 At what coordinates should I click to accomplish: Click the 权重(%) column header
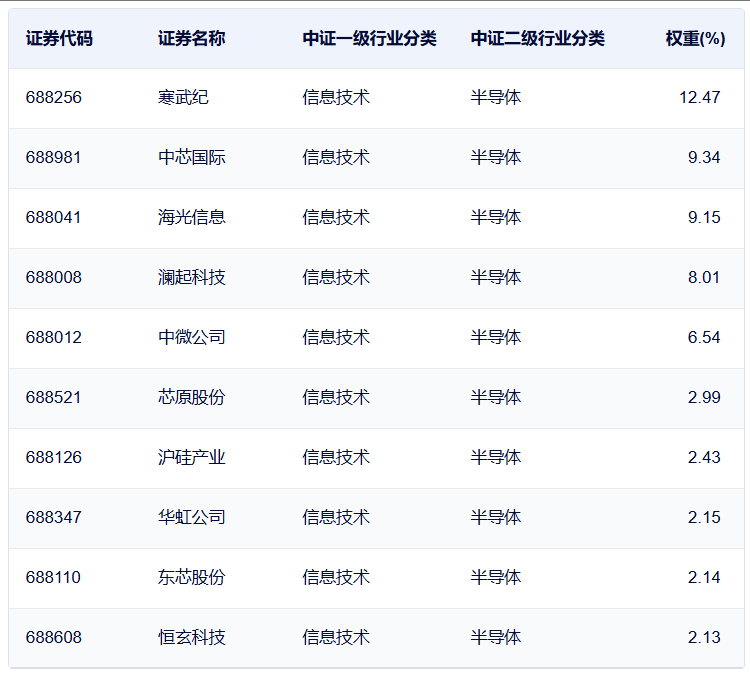coord(695,39)
